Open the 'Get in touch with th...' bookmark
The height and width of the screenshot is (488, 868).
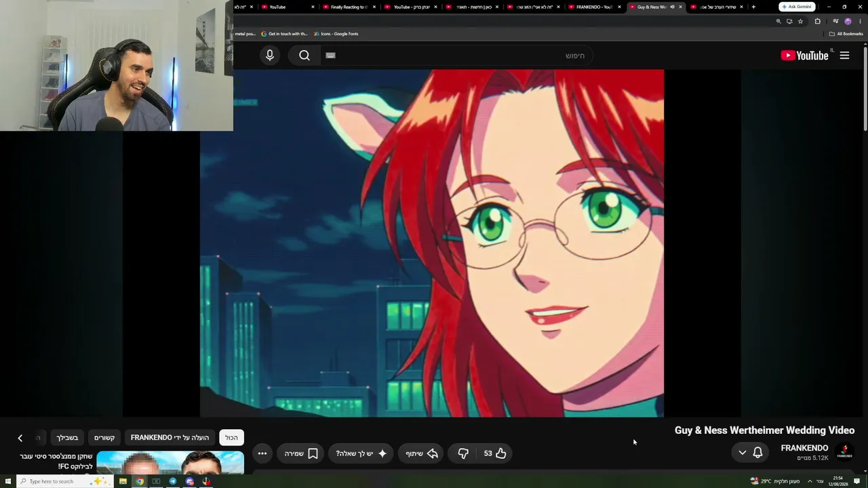(x=284, y=34)
